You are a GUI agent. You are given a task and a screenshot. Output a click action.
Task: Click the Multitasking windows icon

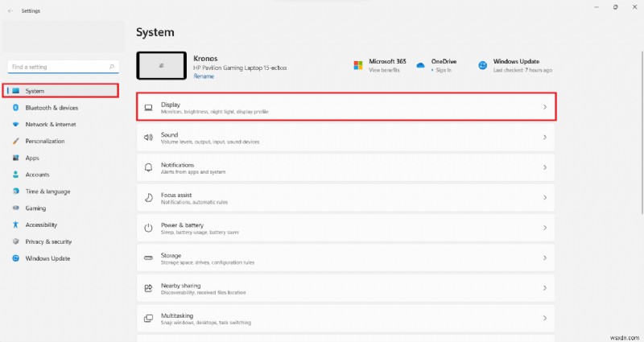(x=148, y=318)
